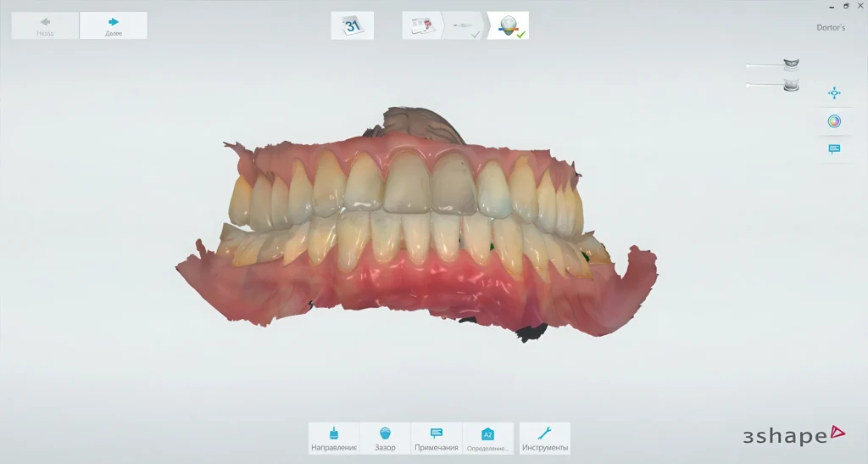Adjust the lower jaw visibility slider
Screen dimensions: 868x464
(x=748, y=85)
